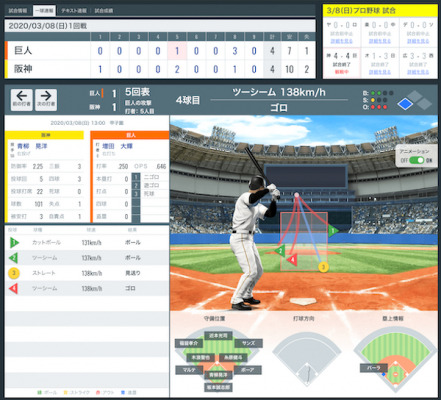The height and width of the screenshot is (400, 441).
Task: Go to previous batter with left arrow
Action: pyautogui.click(x=22, y=99)
